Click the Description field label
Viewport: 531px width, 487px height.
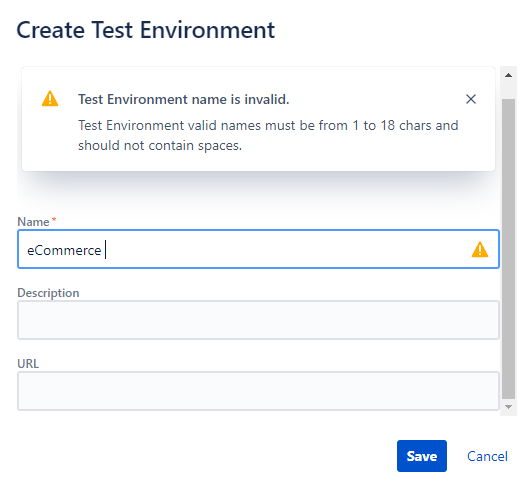click(x=48, y=293)
